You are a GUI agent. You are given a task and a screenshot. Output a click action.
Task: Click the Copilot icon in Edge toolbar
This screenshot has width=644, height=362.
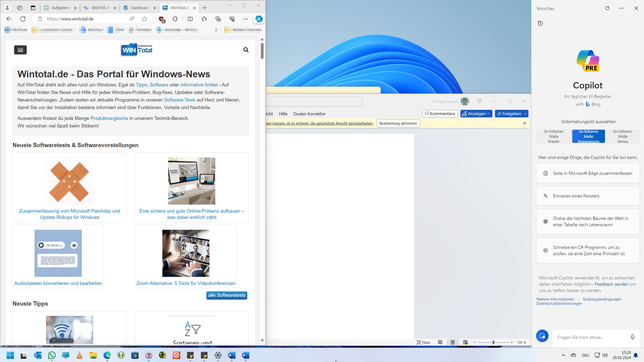click(x=259, y=19)
